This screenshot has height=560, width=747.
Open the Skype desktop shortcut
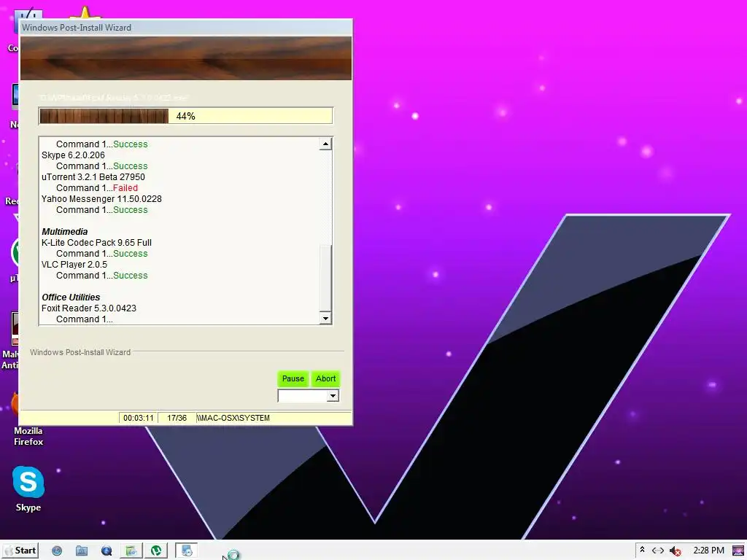point(28,489)
